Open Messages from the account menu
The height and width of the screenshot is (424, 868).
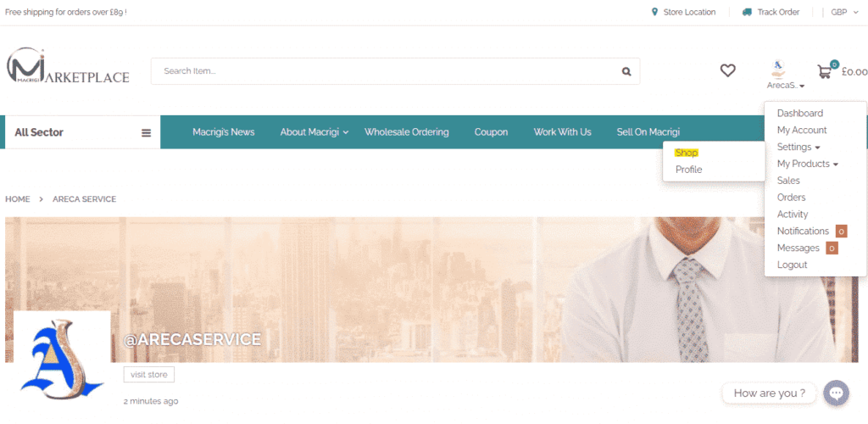tap(798, 248)
